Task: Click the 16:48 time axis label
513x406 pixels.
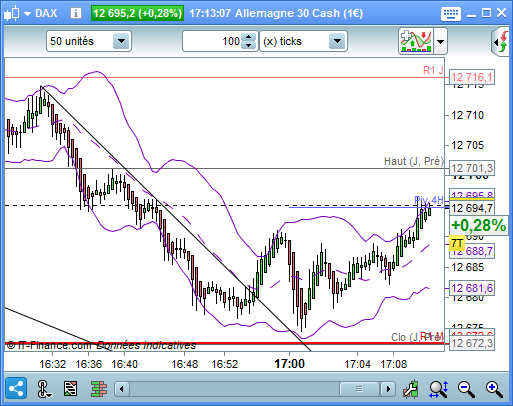Action: [x=185, y=364]
